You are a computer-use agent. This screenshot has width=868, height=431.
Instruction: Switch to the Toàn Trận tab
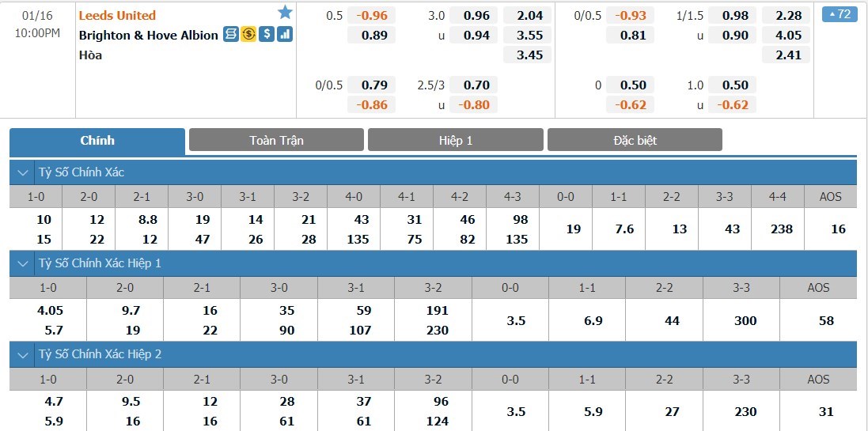pos(276,141)
